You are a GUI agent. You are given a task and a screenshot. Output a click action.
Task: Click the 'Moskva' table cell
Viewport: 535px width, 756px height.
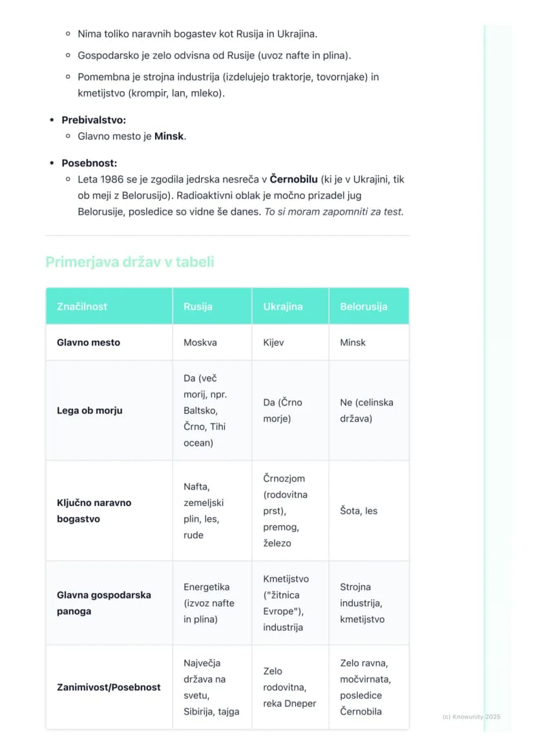tap(200, 342)
